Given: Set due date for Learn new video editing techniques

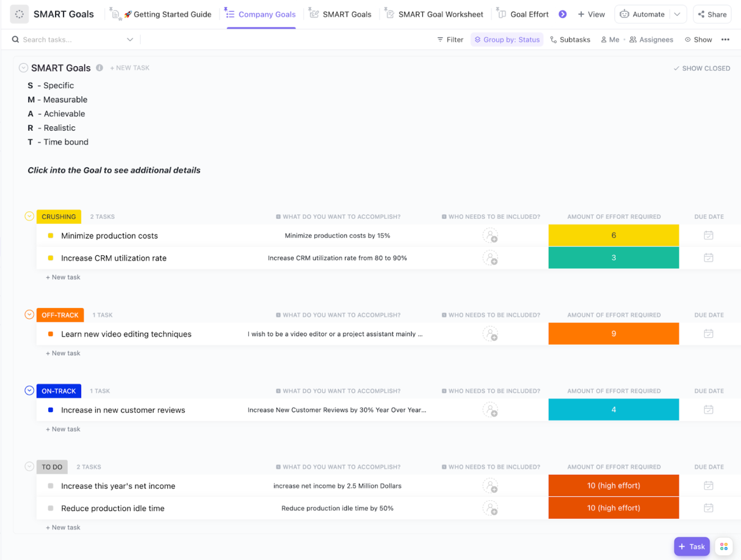Looking at the screenshot, I should point(709,333).
